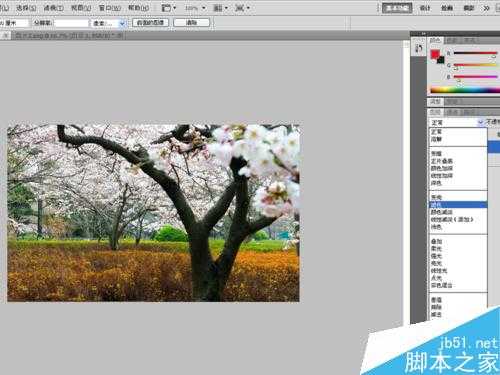Image resolution: width=500 pixels, height=375 pixels.
Task: Show more workspaces with the double-arrow
Action: click(486, 8)
